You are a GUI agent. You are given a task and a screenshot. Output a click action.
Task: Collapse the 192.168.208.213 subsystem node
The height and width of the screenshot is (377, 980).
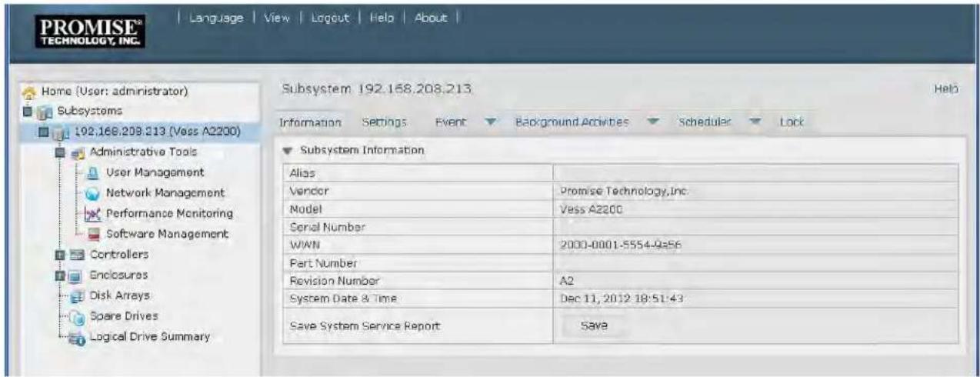45,132
